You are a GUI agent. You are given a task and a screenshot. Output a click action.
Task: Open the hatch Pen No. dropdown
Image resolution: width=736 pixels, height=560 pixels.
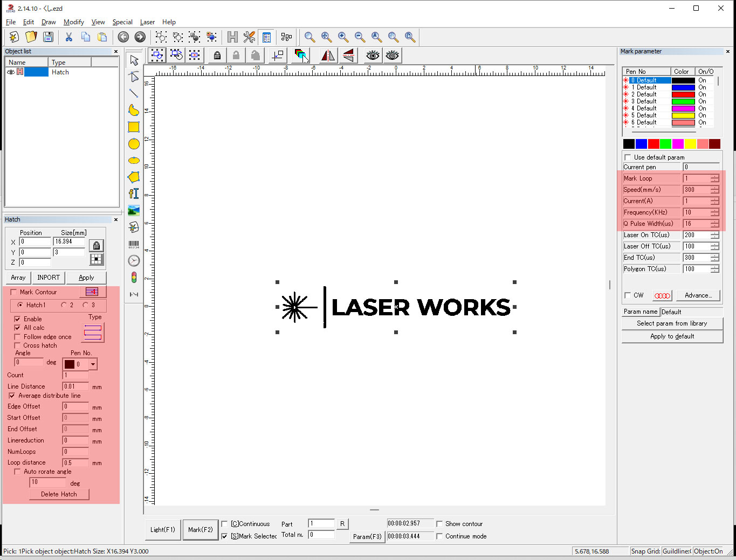(93, 364)
